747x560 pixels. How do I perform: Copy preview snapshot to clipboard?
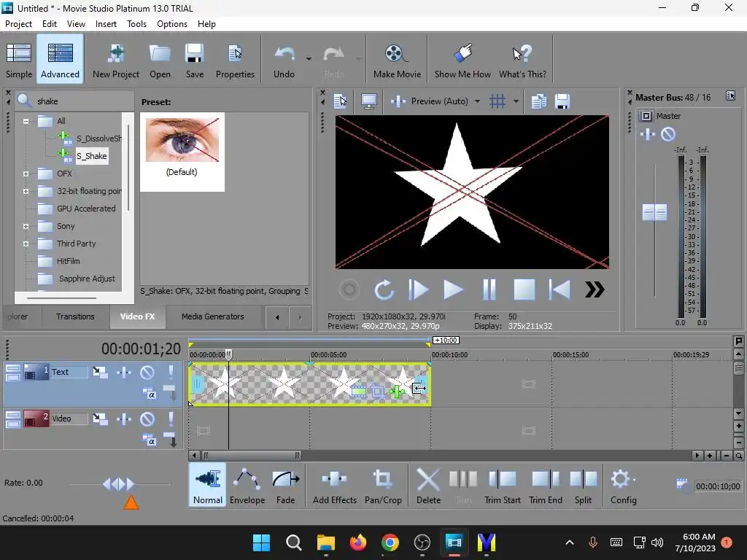(539, 101)
